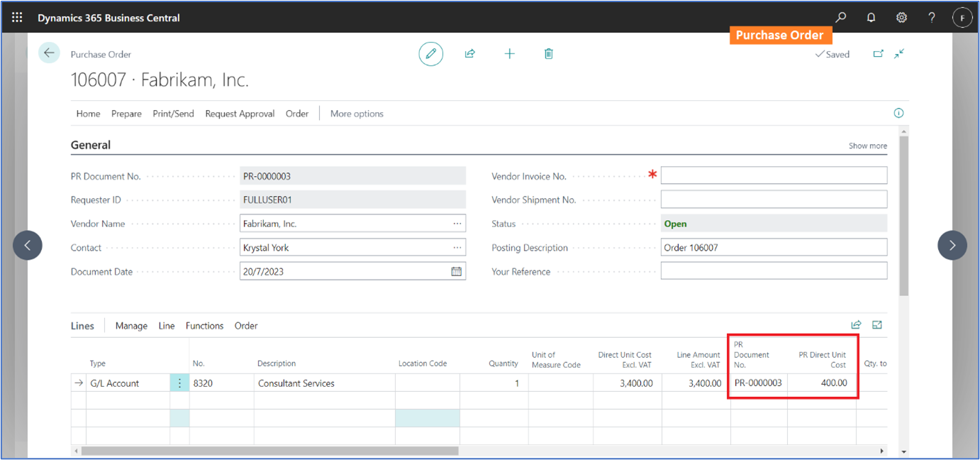This screenshot has height=460, width=980.
Task: Open the Prepare menu
Action: (126, 114)
